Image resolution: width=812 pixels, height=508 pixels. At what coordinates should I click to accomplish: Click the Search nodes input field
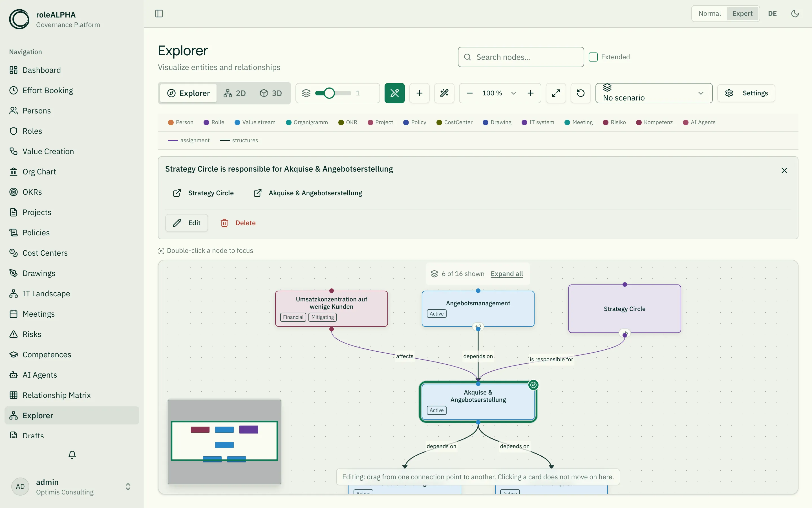pyautogui.click(x=521, y=57)
